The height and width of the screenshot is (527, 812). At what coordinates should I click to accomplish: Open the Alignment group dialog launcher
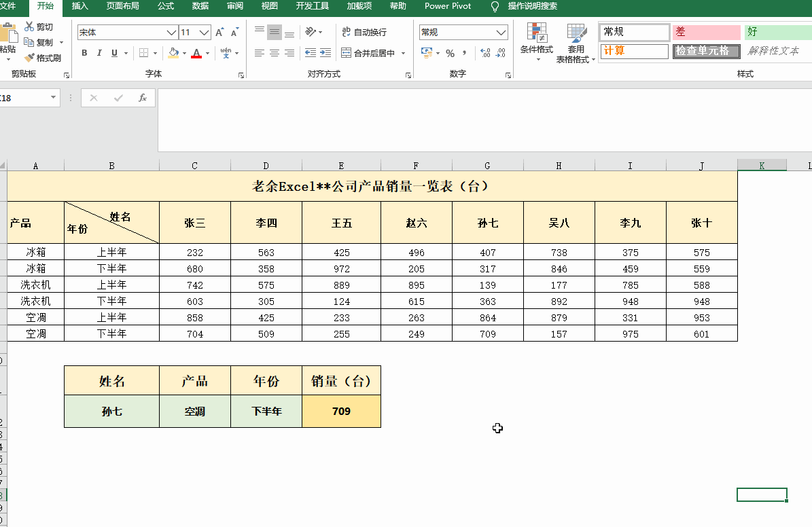(408, 75)
